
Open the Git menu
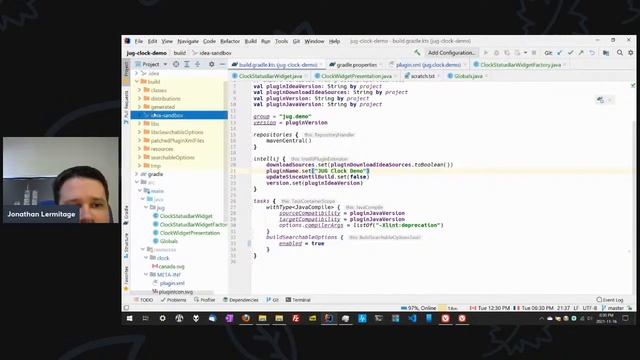coord(296,41)
